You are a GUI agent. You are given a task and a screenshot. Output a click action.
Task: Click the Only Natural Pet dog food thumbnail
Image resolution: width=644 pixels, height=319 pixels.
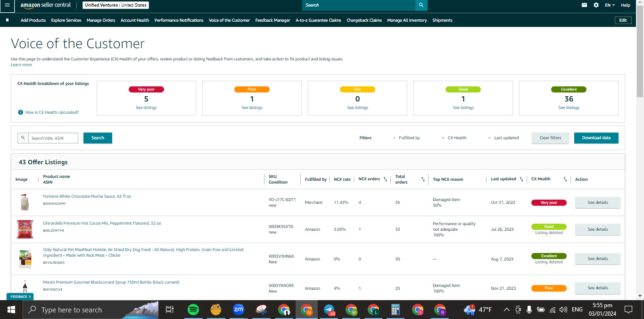[x=25, y=259]
